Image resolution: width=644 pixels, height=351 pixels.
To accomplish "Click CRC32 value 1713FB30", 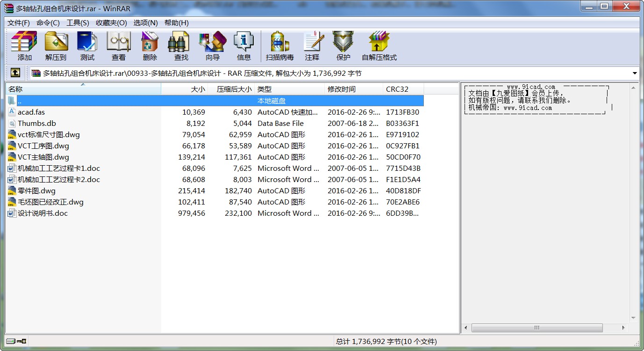I will (x=402, y=112).
